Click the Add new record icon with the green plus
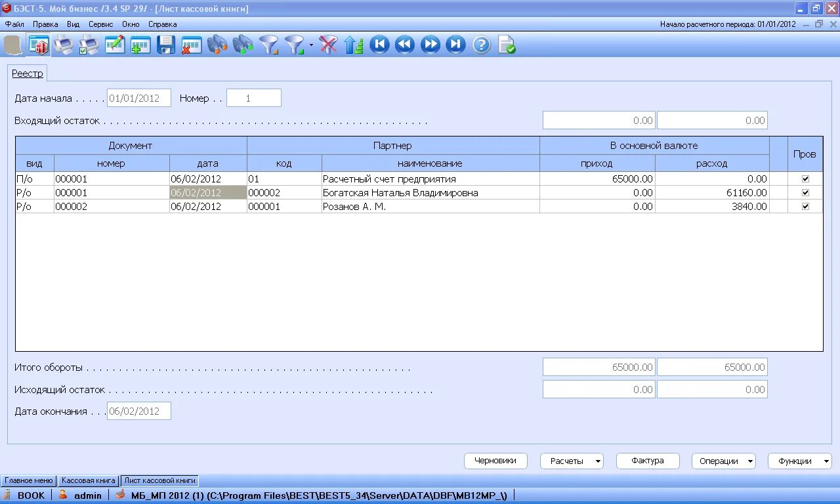Viewport: 840px width, 504px height. [x=140, y=45]
